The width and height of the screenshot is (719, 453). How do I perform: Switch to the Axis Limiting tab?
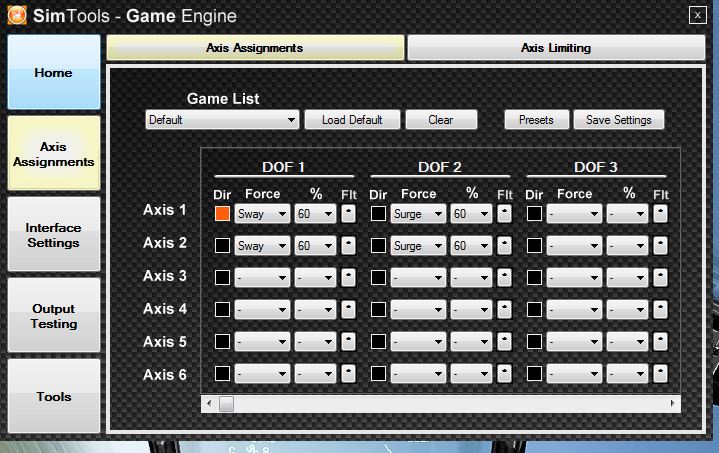click(556, 48)
